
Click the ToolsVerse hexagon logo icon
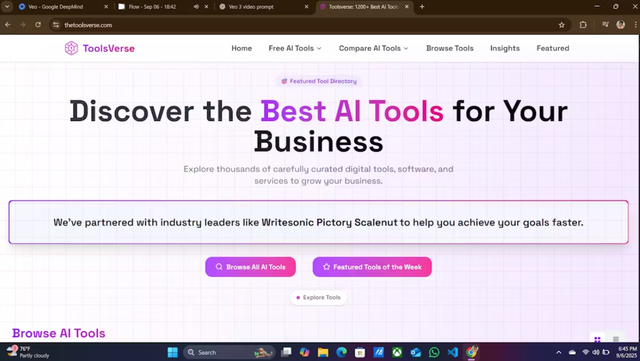[71, 48]
